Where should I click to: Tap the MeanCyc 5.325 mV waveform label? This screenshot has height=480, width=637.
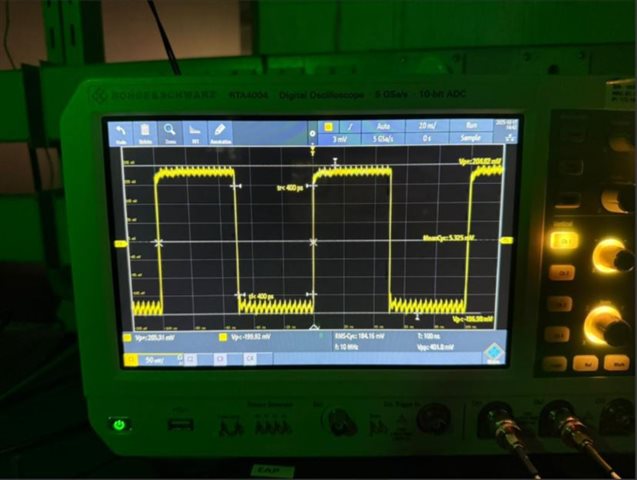point(448,238)
